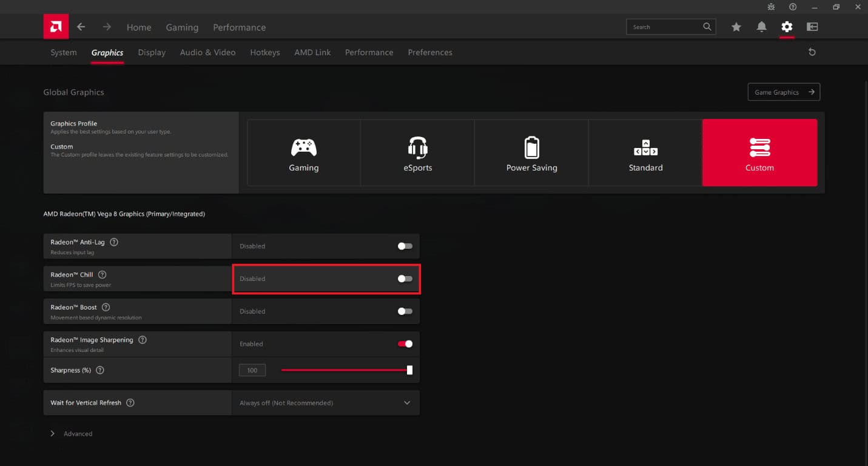Click the Game Graphics button

point(784,92)
